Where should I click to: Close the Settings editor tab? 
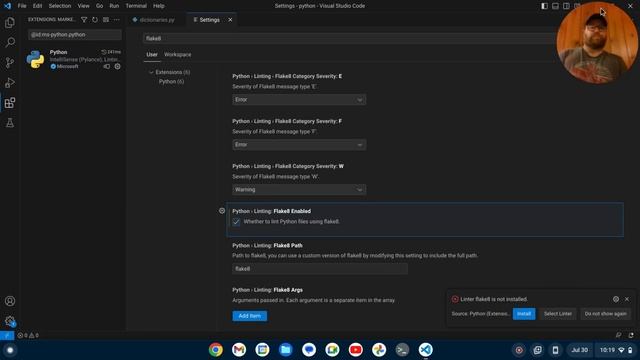click(x=230, y=20)
